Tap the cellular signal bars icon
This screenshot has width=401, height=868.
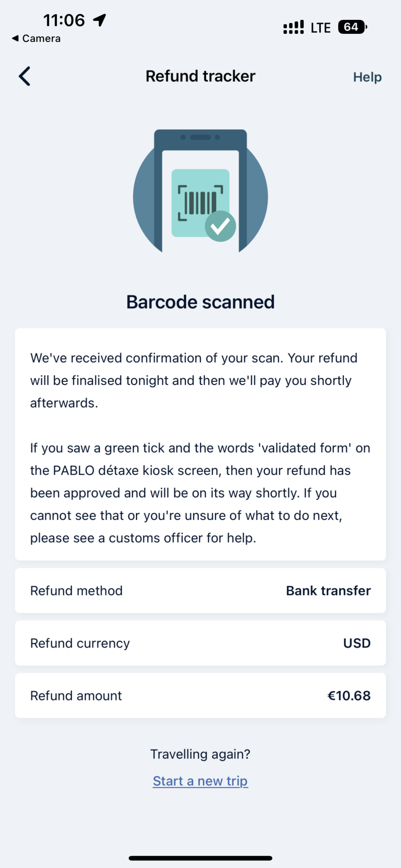tap(293, 28)
